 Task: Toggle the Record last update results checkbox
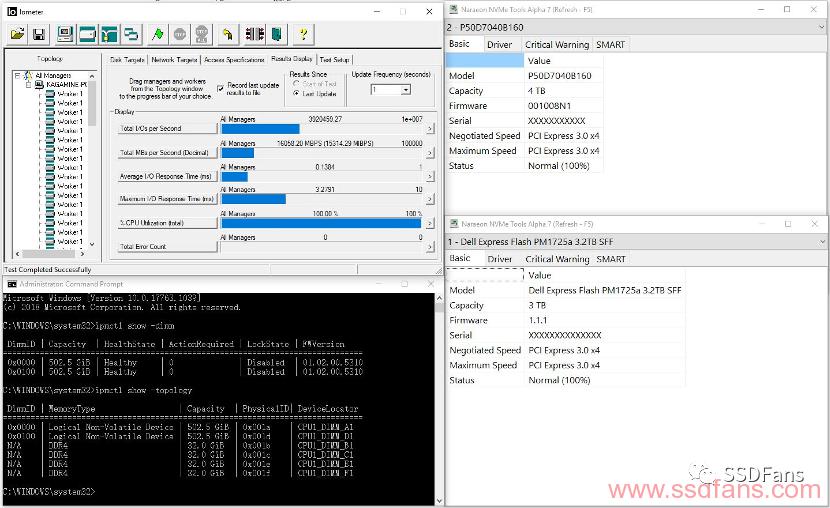tap(220, 88)
